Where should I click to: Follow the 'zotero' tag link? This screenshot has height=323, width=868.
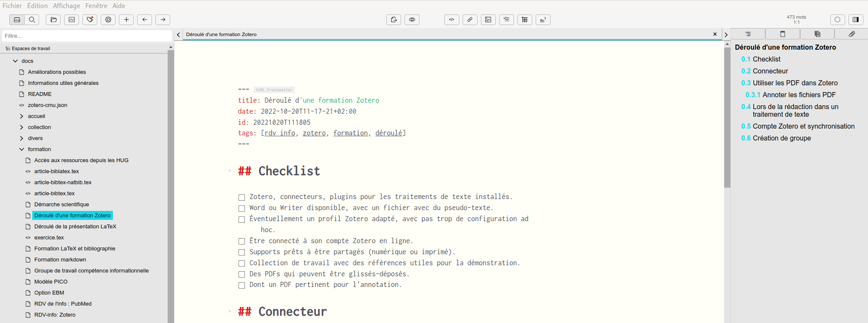[x=314, y=133]
